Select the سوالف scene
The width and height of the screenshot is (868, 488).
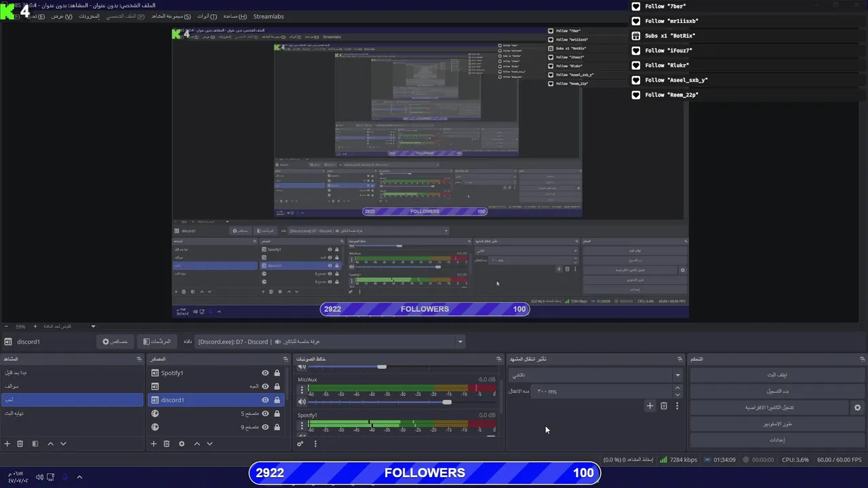pos(73,386)
